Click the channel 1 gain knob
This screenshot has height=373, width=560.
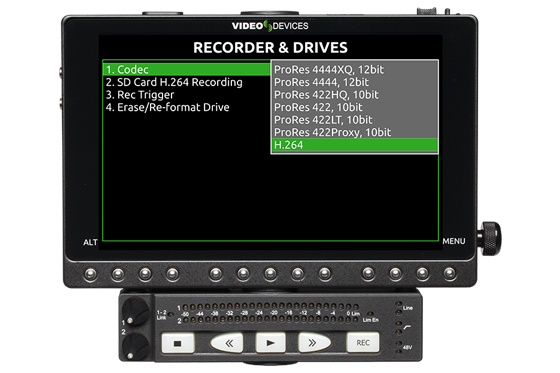click(x=136, y=312)
